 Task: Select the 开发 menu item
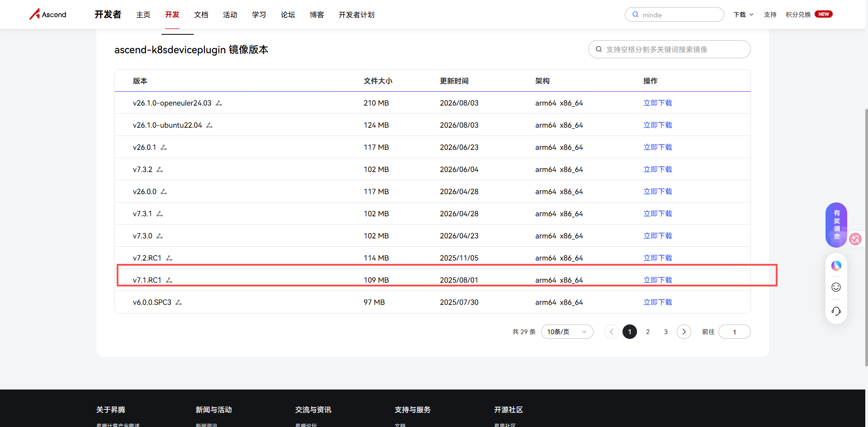172,14
